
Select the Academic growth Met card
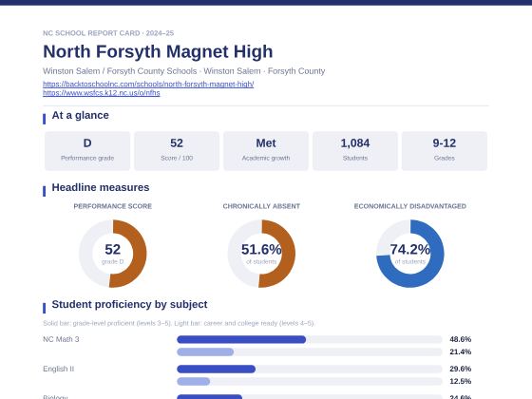pyautogui.click(x=266, y=151)
